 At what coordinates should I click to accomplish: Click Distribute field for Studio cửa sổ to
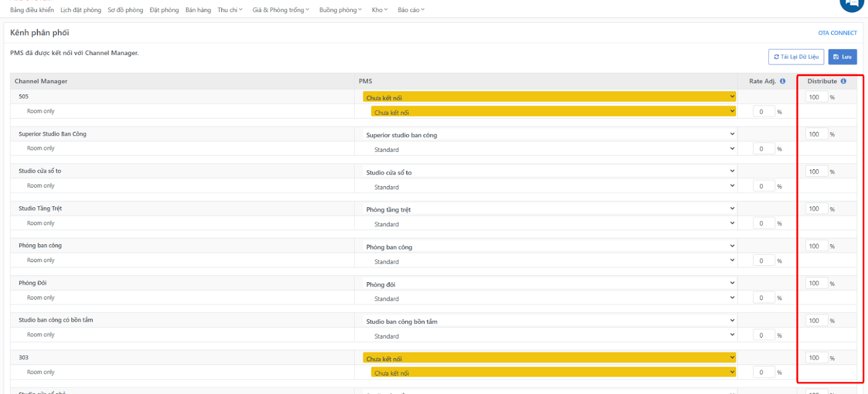click(x=816, y=171)
